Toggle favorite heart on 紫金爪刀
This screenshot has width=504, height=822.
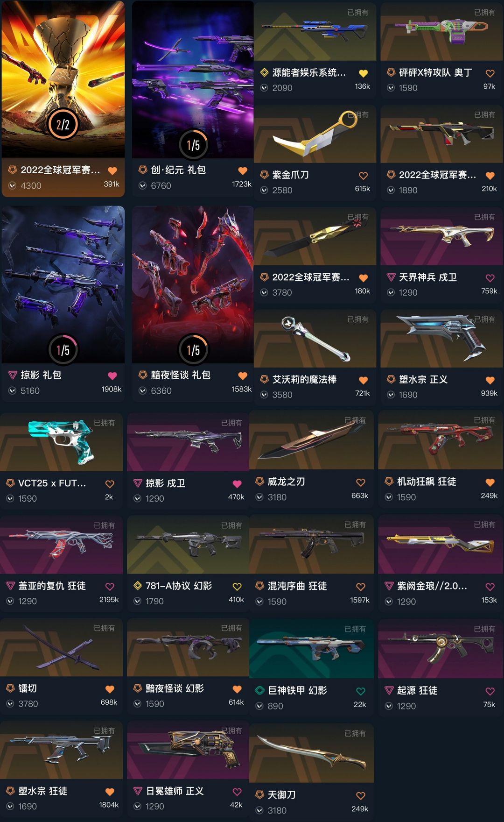pos(363,176)
